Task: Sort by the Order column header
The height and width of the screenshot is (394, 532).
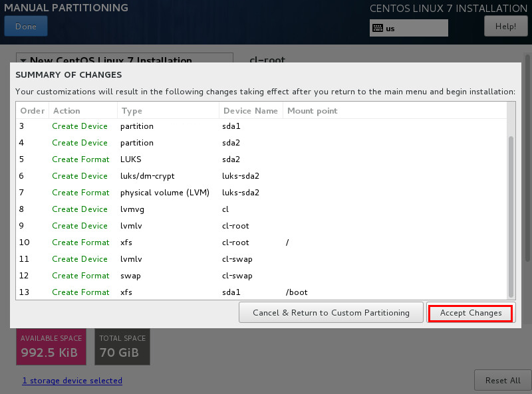Action: pyautogui.click(x=32, y=111)
